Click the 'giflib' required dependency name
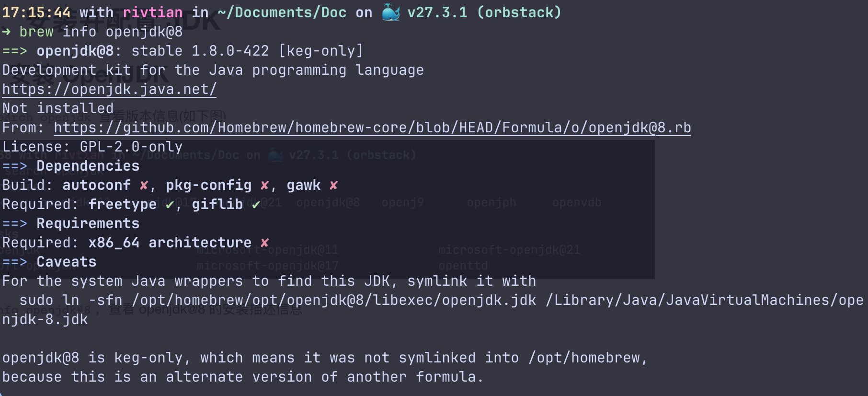The image size is (868, 396). (217, 204)
